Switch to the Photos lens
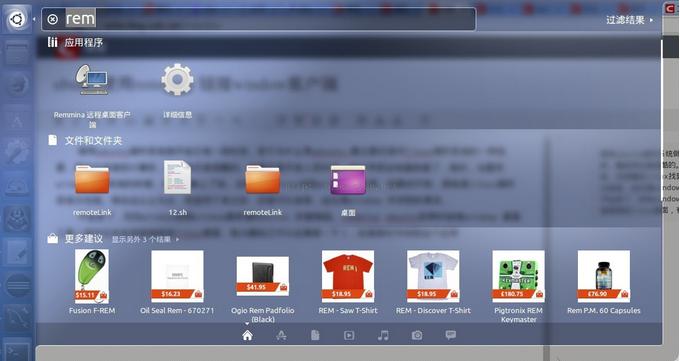The height and width of the screenshot is (361, 680). click(x=417, y=335)
